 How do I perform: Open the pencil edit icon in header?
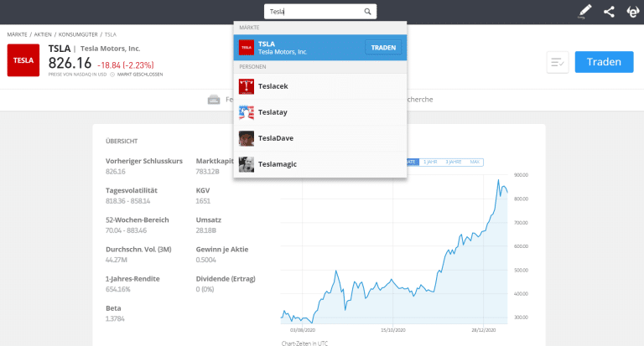(x=585, y=12)
